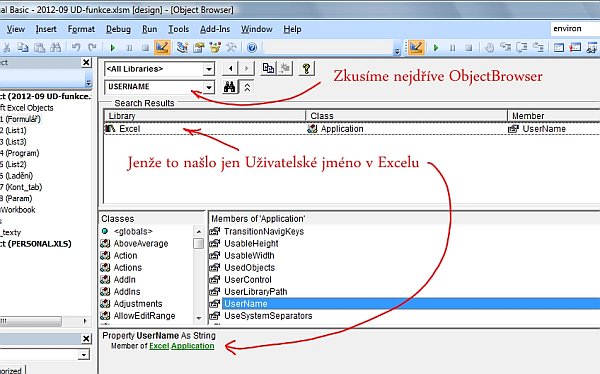Screen dimensions: 600x374
Task: Click Classes list scroll down arrow
Action: (199, 318)
